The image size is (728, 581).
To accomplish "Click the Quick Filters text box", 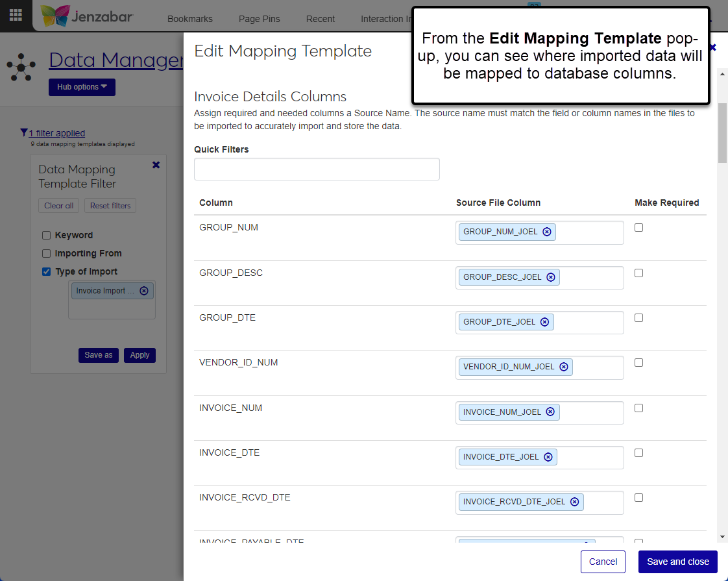I will tap(317, 169).
